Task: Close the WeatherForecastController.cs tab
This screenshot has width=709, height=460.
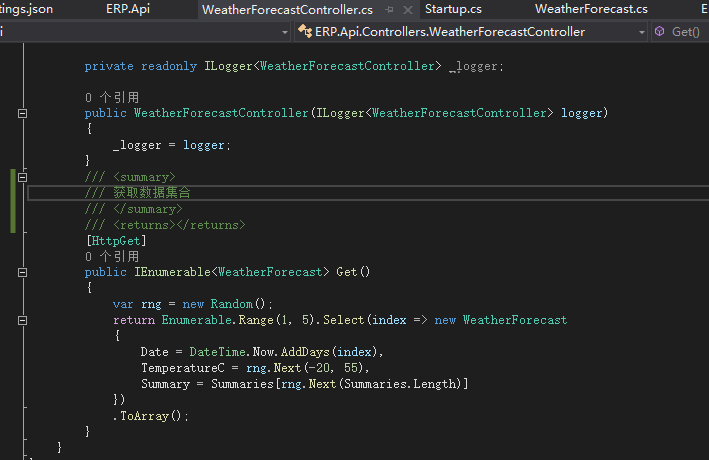Action: click(407, 10)
